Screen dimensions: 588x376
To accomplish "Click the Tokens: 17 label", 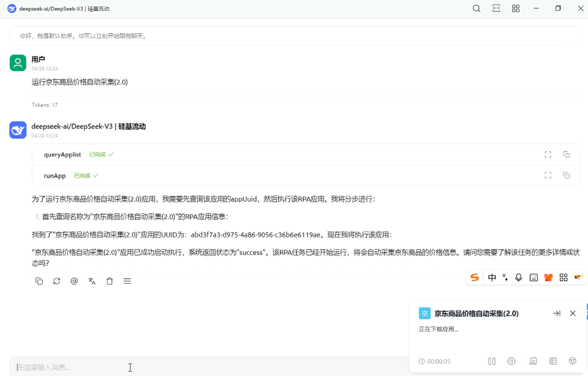I will click(x=45, y=105).
